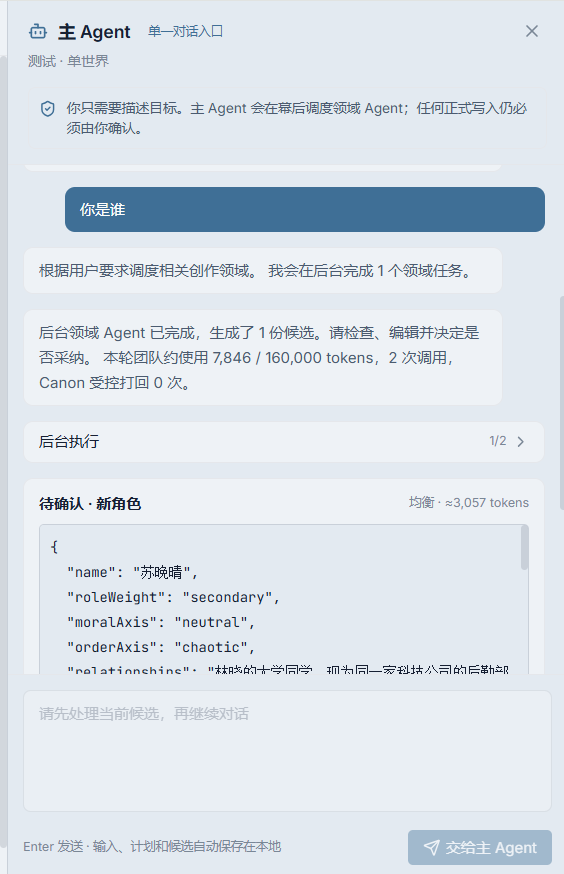
Task: Select the 你是谁 message bubble
Action: click(305, 210)
